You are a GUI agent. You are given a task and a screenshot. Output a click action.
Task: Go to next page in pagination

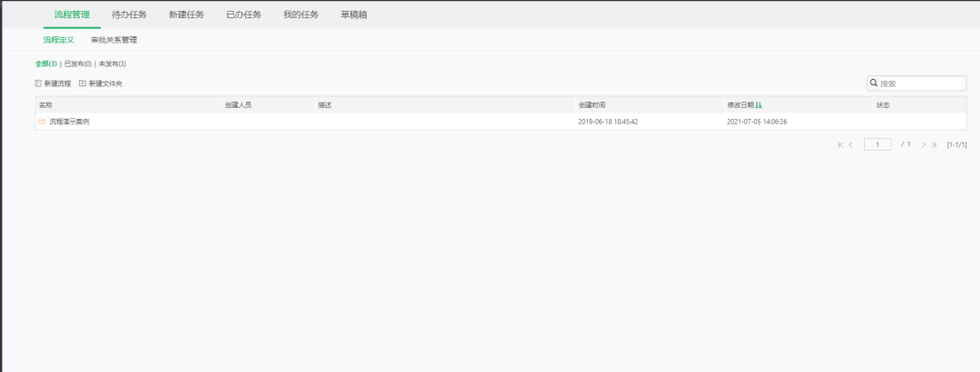[924, 145]
